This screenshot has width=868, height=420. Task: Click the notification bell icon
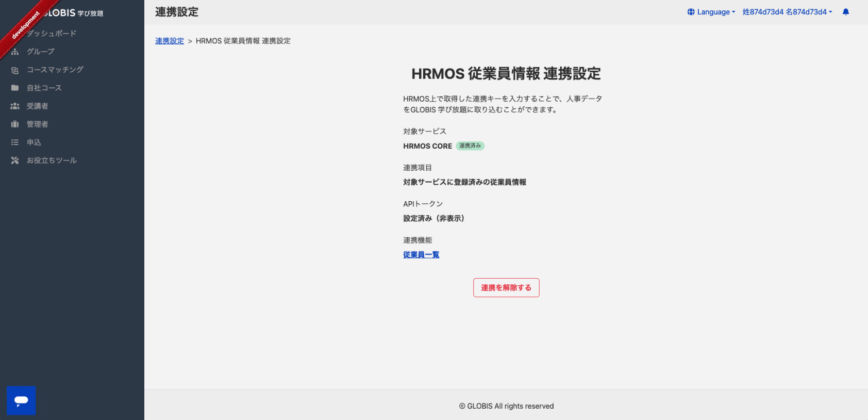[845, 12]
